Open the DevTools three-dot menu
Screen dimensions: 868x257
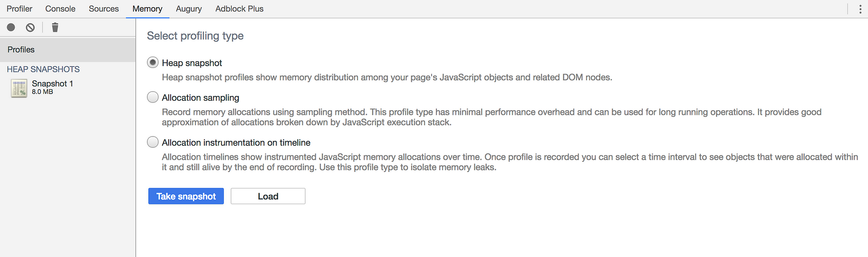coord(860,9)
